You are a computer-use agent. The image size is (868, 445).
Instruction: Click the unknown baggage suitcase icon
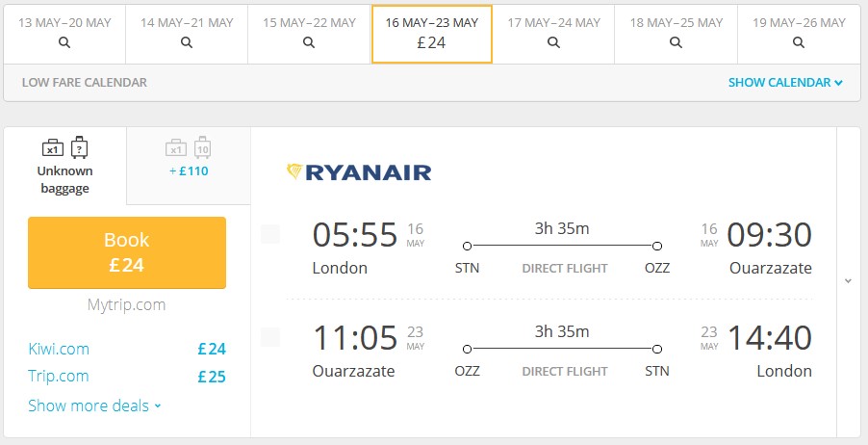80,147
